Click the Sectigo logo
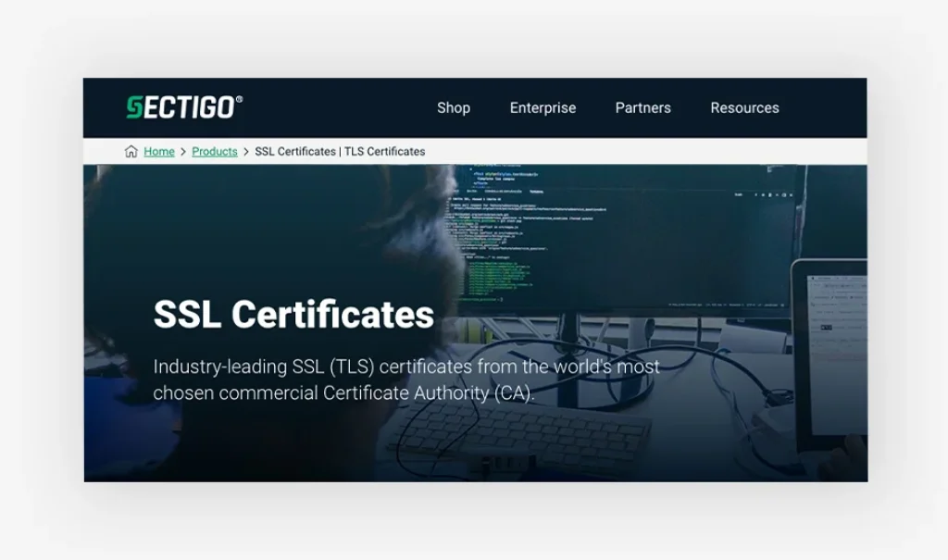Image resolution: width=948 pixels, height=560 pixels. [181, 107]
